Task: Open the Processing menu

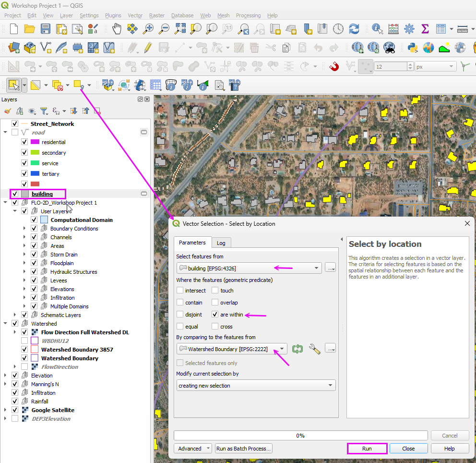Action: pyautogui.click(x=248, y=15)
